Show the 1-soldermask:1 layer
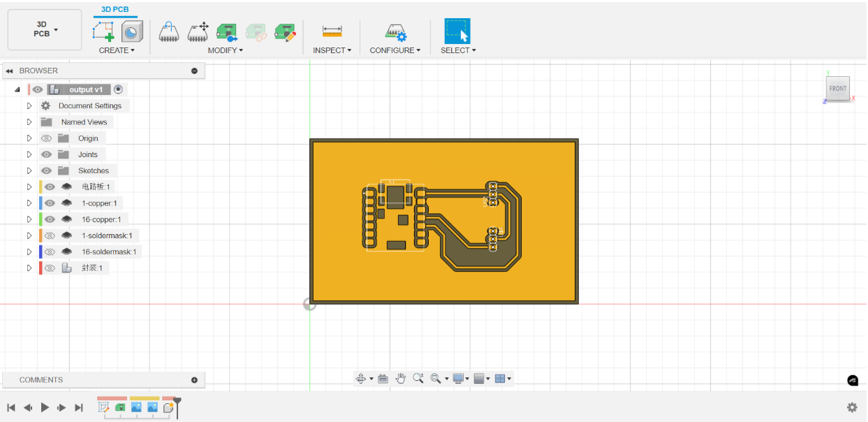 [x=50, y=235]
